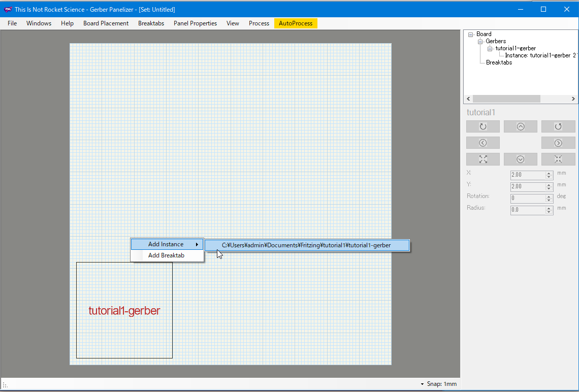This screenshot has width=579, height=392.
Task: Select the Gerbers tree row label
Action: point(496,41)
